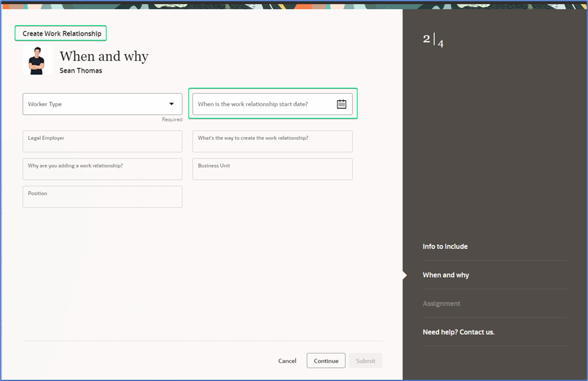The image size is (588, 381).
Task: Click the Create Work Relationship heading
Action: (x=60, y=33)
